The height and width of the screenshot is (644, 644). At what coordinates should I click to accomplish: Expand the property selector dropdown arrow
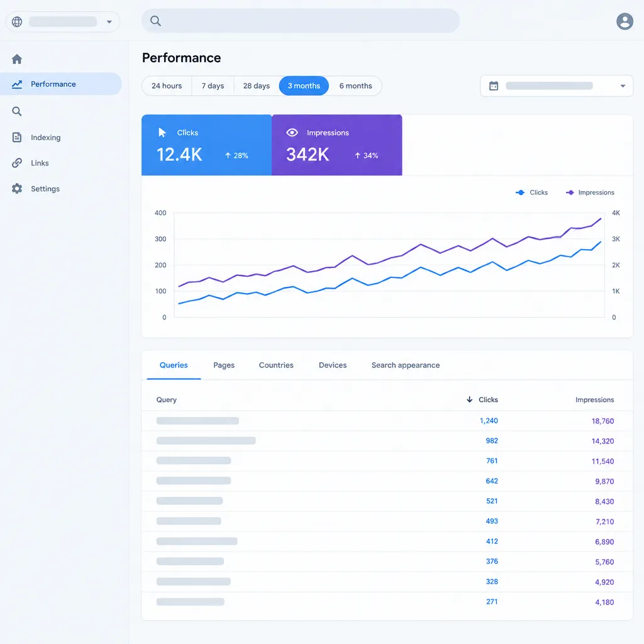pos(109,22)
